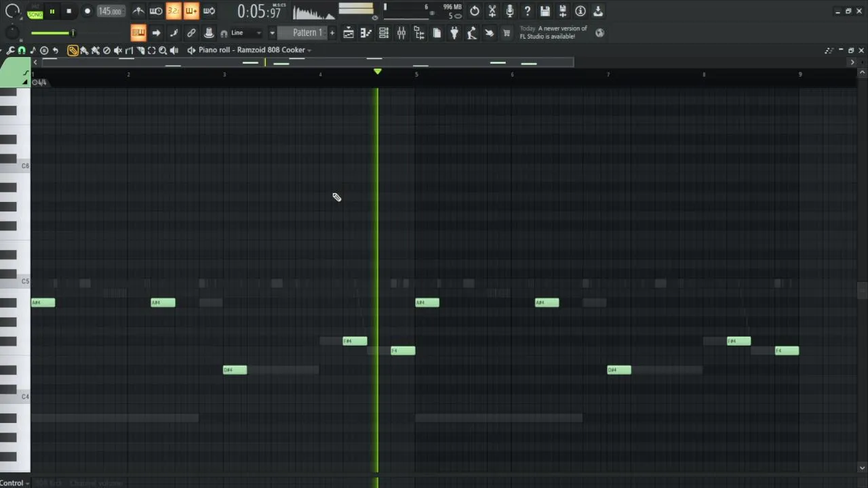Screen dimensions: 868x488
Task: Open the Line snap dropdown
Action: pos(246,33)
